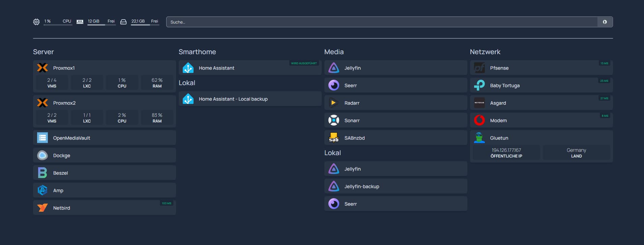
Task: Click the CPU usage bar in header
Action: click(58, 25)
